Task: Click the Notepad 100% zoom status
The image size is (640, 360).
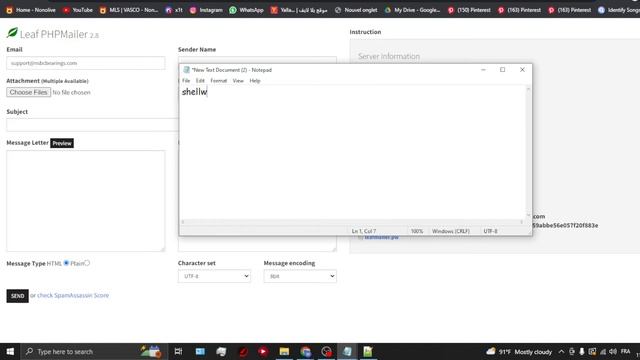Action: pos(417,231)
